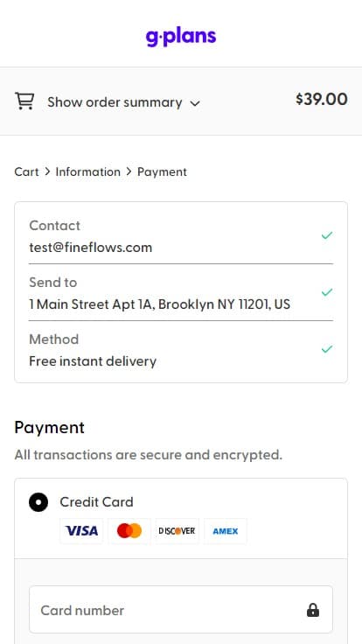Click the shopping cart icon

[x=24, y=101]
